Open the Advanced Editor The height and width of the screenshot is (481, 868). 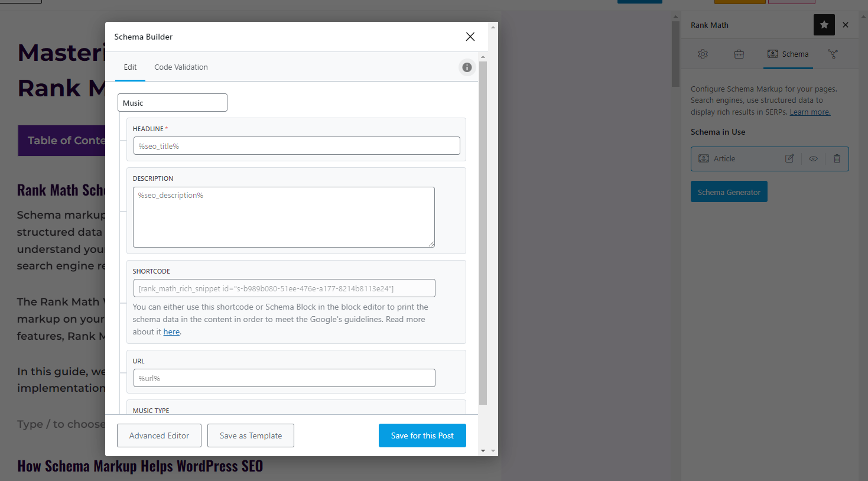pos(159,435)
